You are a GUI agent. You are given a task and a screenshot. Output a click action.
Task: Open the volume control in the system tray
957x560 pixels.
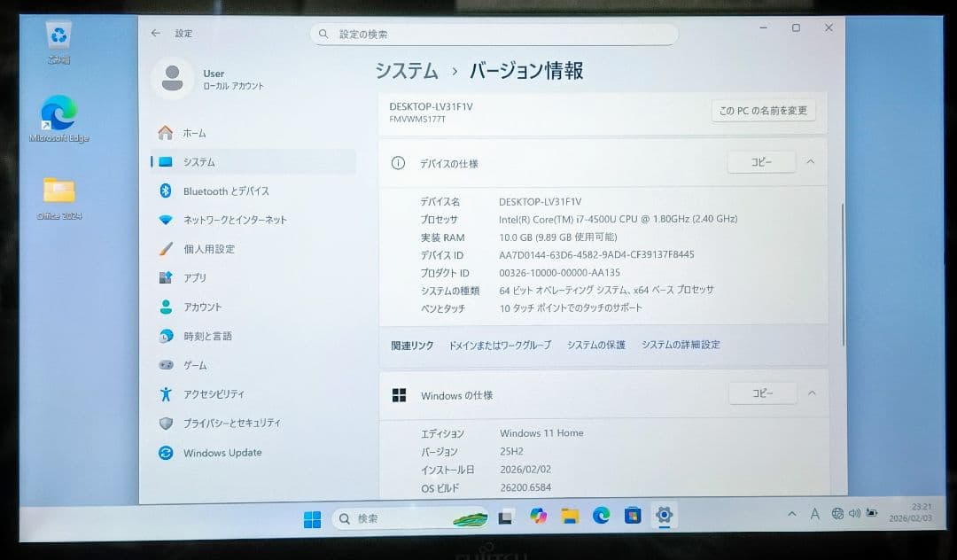coord(852,513)
